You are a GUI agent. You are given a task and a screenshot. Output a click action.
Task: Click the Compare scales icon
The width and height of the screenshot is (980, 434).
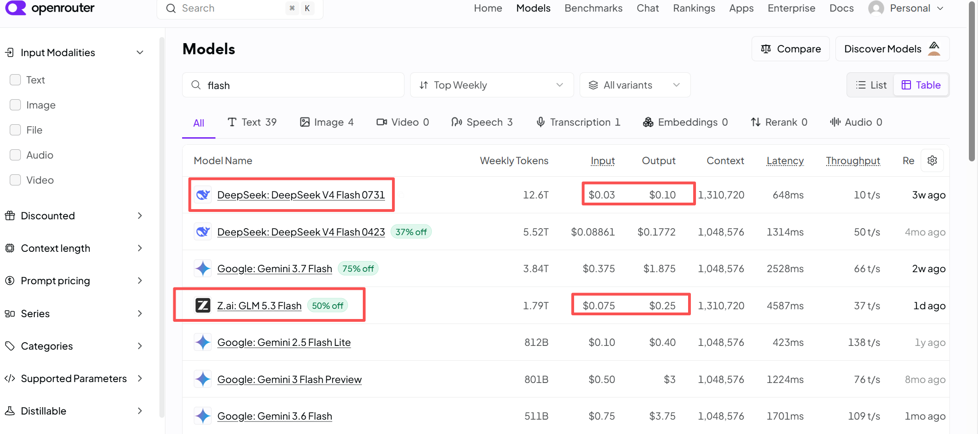click(766, 49)
